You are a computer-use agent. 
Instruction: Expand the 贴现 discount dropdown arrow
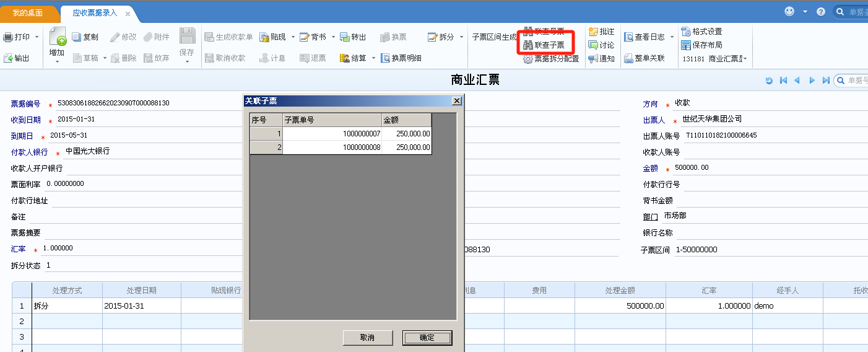tap(293, 37)
